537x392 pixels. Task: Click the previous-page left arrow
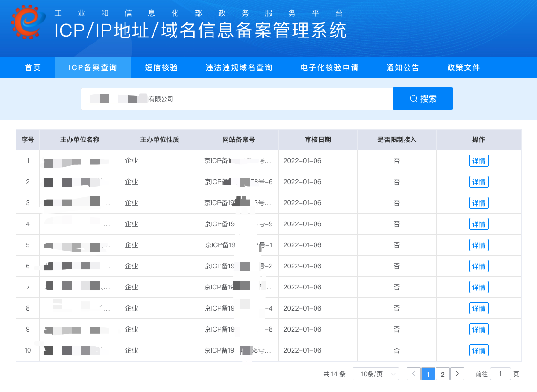coord(414,374)
